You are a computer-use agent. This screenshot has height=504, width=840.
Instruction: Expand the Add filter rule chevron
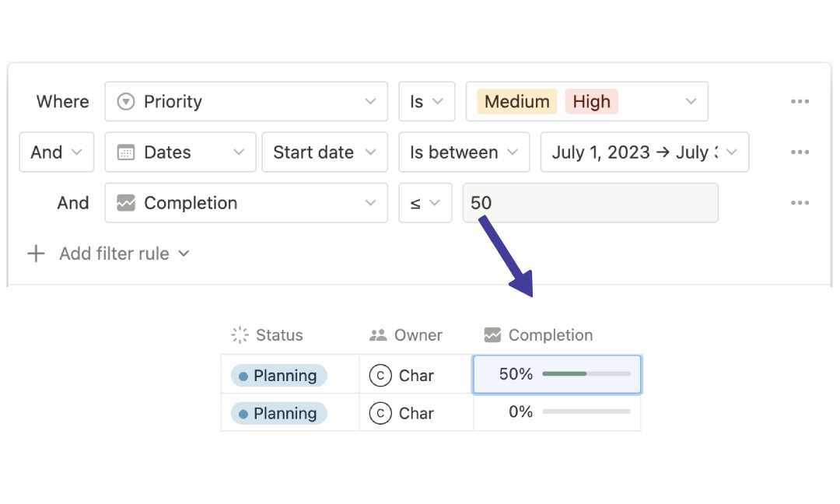point(183,254)
